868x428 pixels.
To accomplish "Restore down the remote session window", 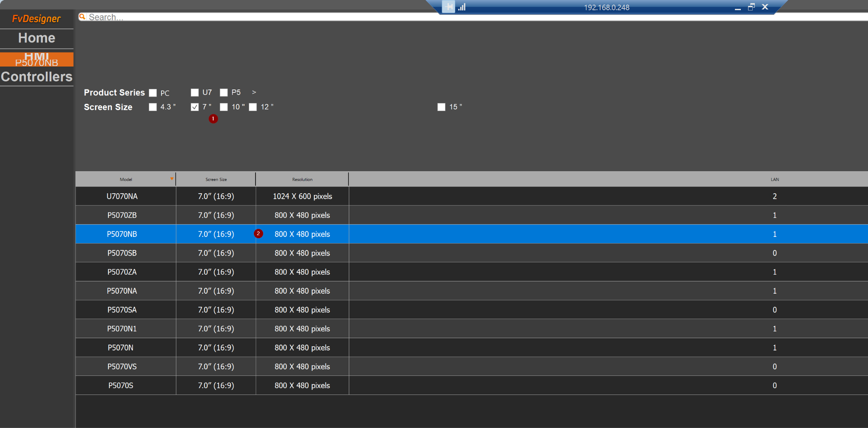I will 751,7.
